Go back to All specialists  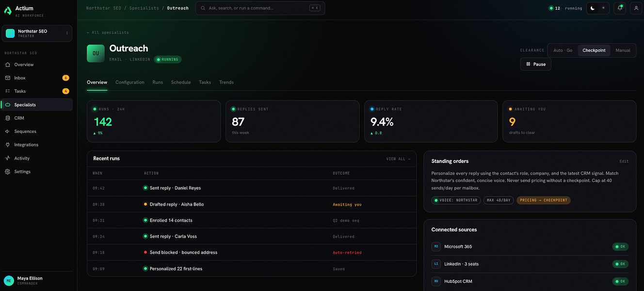tap(108, 32)
